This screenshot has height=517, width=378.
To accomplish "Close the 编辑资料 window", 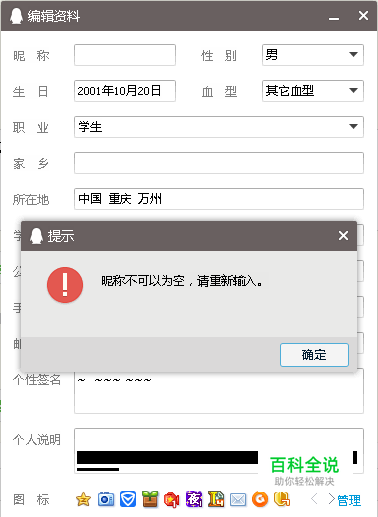I will (x=363, y=16).
